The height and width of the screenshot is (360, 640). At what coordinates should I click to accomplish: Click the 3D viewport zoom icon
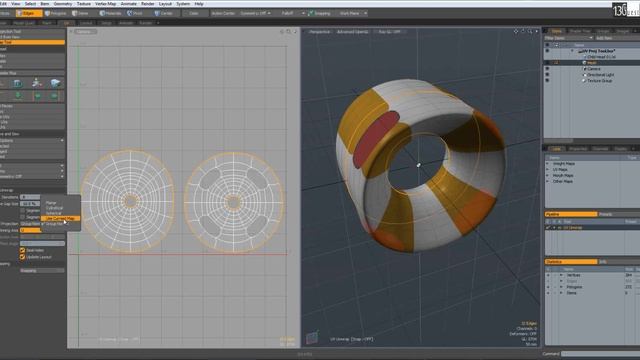point(529,31)
